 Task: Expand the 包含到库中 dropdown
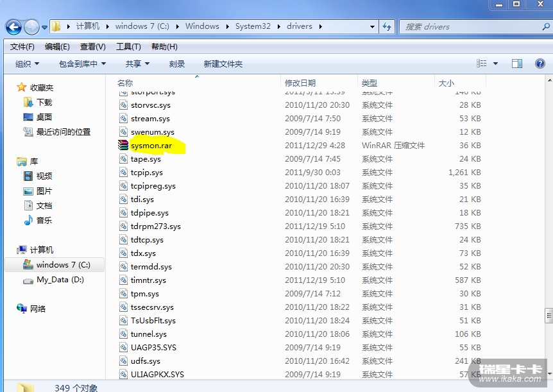click(x=82, y=64)
